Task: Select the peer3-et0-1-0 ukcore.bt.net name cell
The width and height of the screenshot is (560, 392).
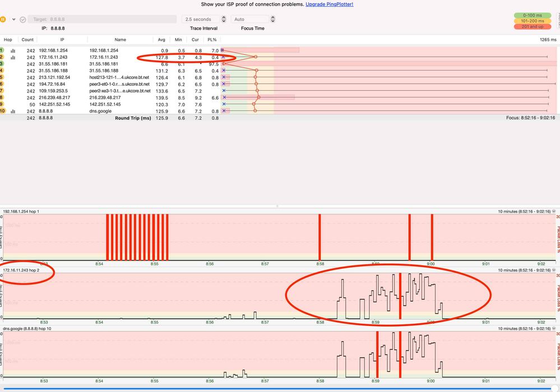Action: click(119, 84)
